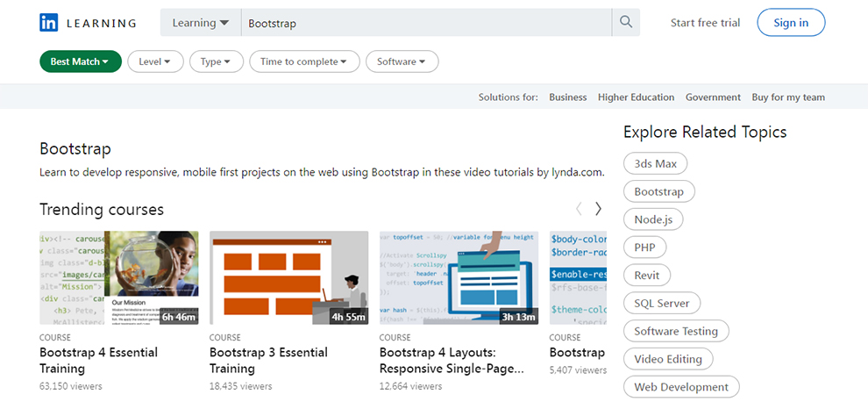The width and height of the screenshot is (868, 402).
Task: Click the 6h 46m duration badge
Action: tap(178, 317)
